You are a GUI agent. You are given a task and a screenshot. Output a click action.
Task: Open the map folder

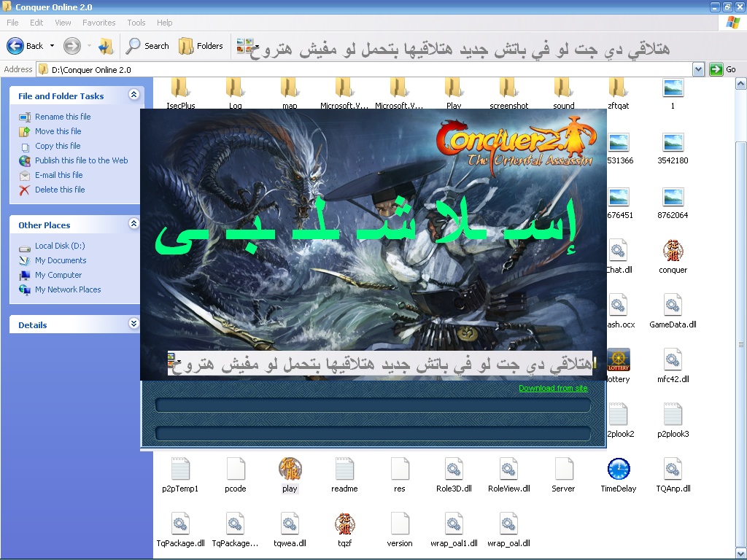(x=290, y=93)
